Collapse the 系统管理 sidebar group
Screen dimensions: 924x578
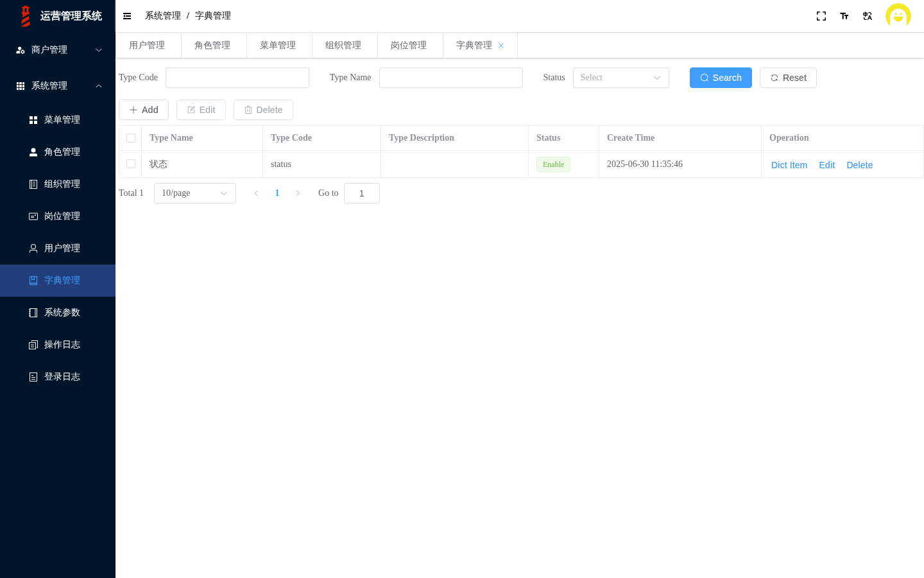pos(58,86)
